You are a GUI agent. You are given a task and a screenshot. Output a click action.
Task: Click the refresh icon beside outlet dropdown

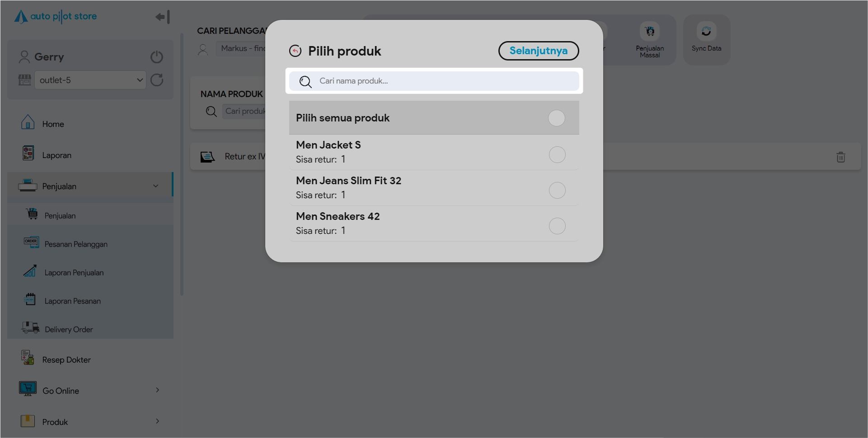click(157, 80)
